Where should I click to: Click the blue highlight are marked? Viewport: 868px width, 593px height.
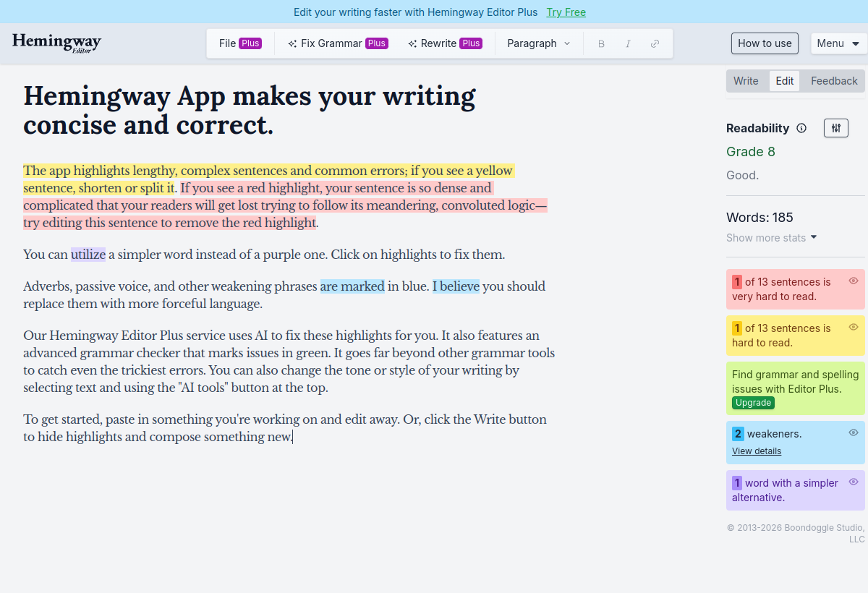pos(352,286)
